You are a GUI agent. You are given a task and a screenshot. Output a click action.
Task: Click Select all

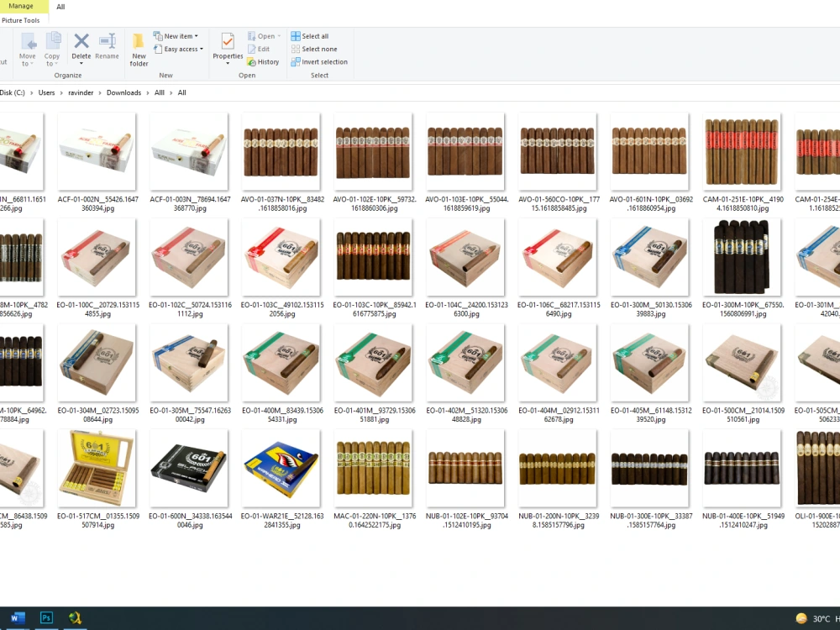[310, 36]
